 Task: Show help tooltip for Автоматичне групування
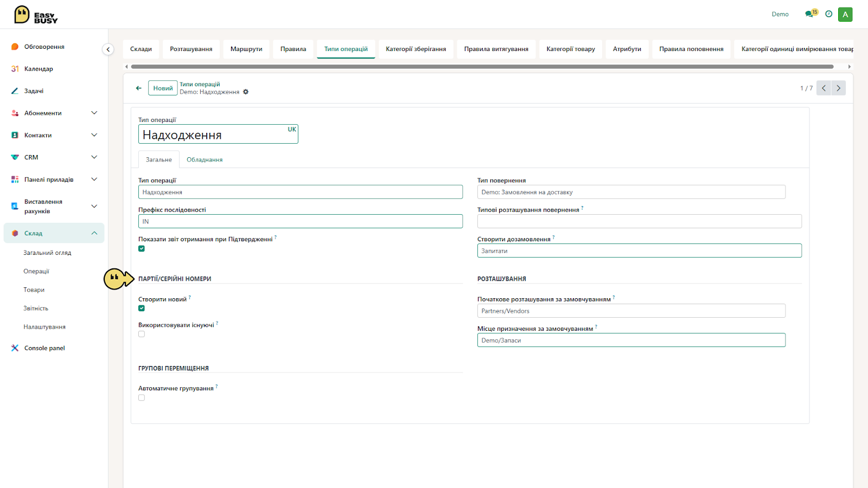216,386
